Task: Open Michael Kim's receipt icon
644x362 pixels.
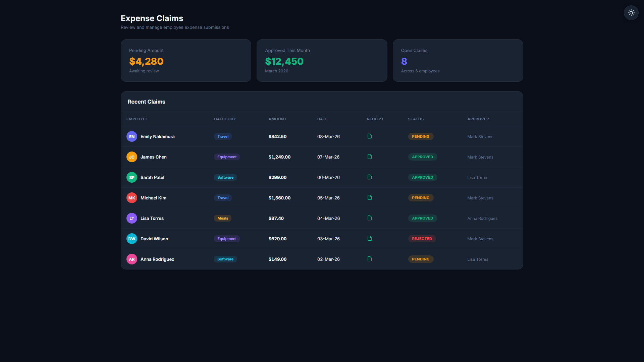Action: tap(370, 198)
